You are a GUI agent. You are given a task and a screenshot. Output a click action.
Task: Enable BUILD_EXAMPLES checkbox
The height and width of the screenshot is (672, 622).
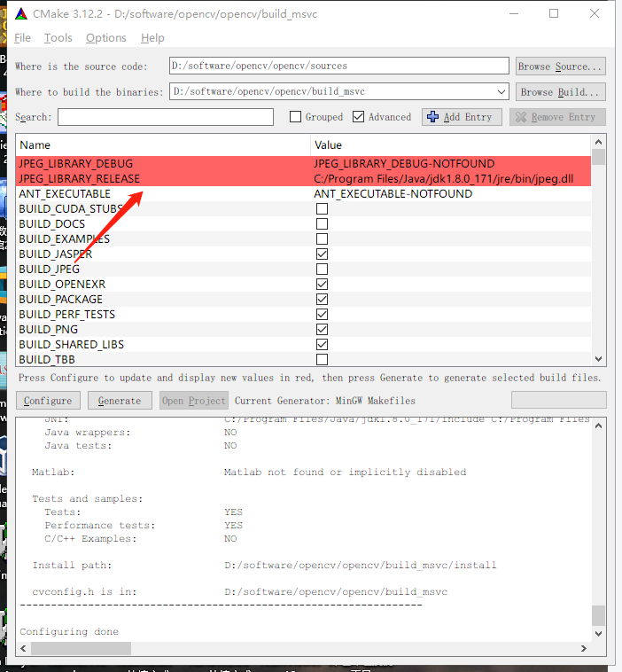tap(323, 238)
